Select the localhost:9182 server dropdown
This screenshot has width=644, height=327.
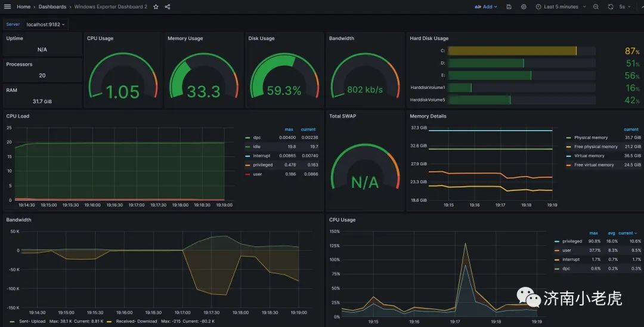[45, 24]
